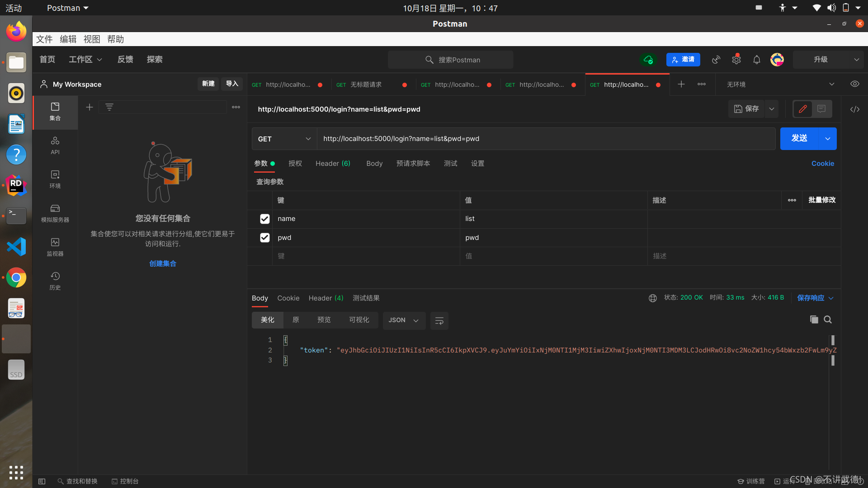Click the Import (导入) button

[232, 84]
